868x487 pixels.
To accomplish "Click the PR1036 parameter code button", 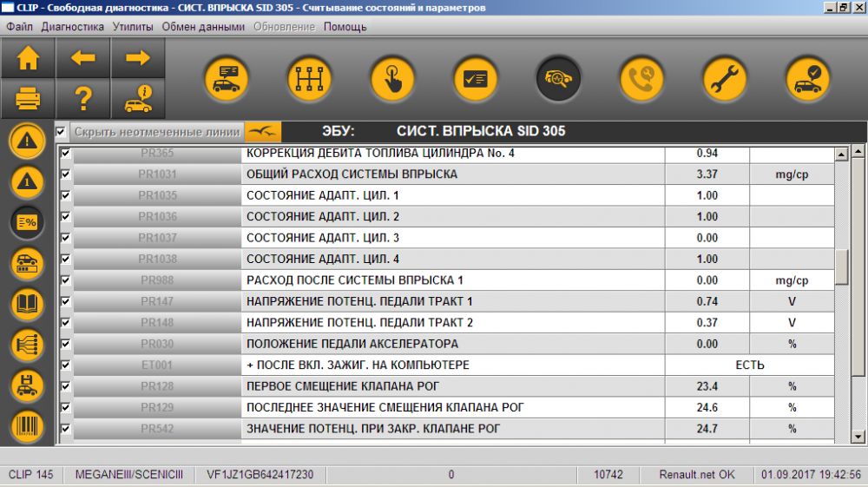I will pyautogui.click(x=157, y=216).
